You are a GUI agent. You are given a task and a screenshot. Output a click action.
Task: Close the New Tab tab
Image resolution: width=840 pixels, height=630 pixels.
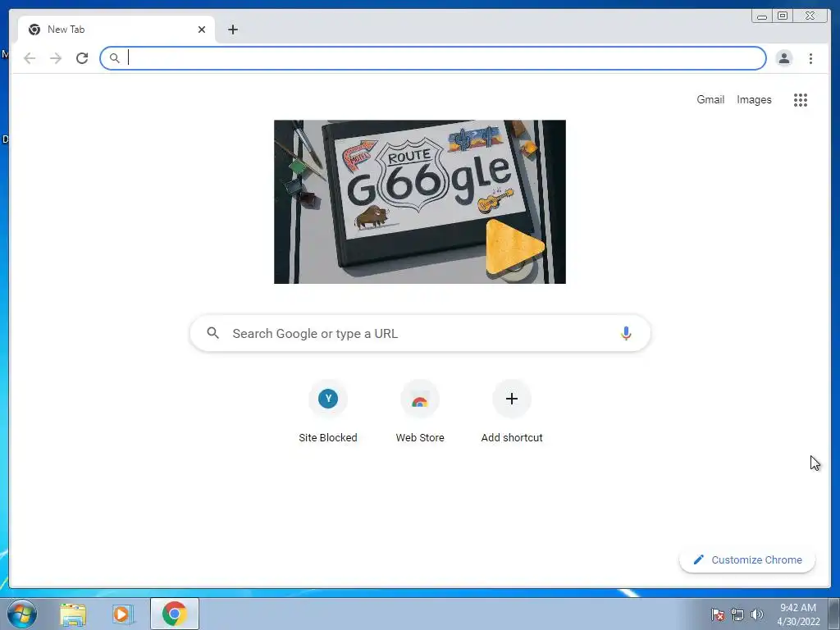click(x=202, y=30)
